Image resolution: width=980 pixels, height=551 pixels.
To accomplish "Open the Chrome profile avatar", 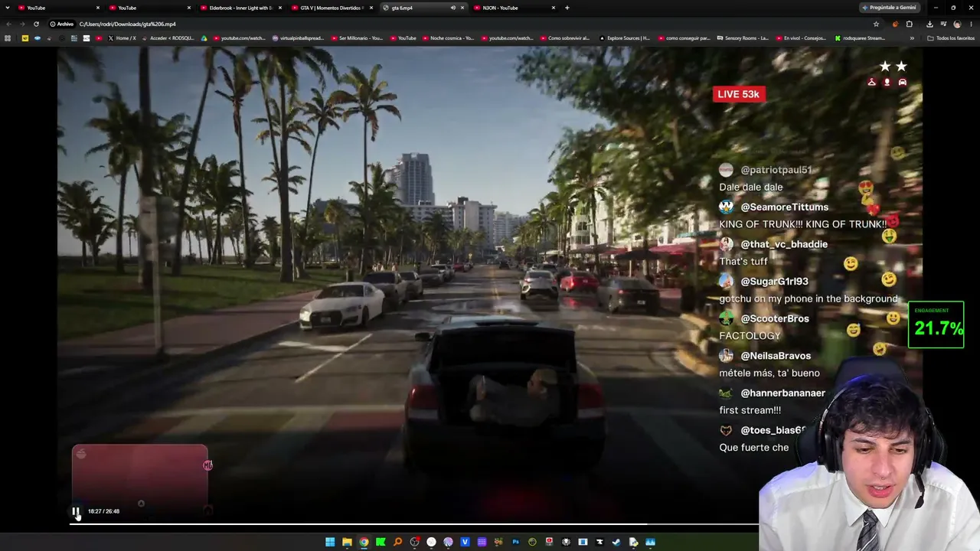I will 957,24.
